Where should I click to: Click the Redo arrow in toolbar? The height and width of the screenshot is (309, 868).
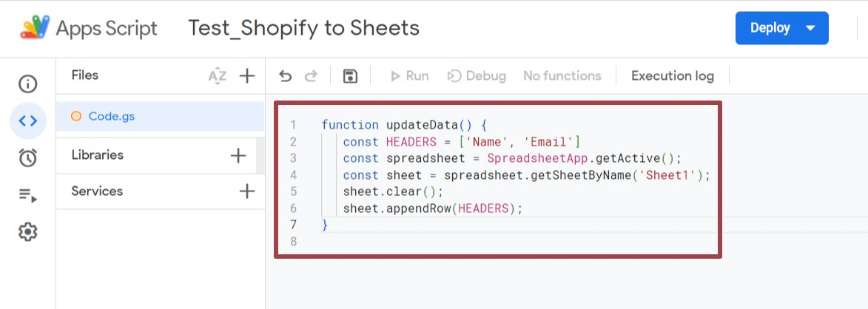click(311, 75)
